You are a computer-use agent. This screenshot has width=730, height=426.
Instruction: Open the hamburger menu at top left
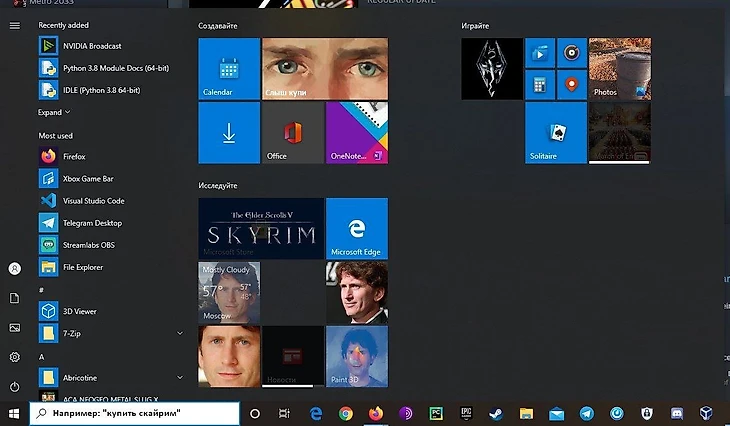pyautogui.click(x=14, y=25)
